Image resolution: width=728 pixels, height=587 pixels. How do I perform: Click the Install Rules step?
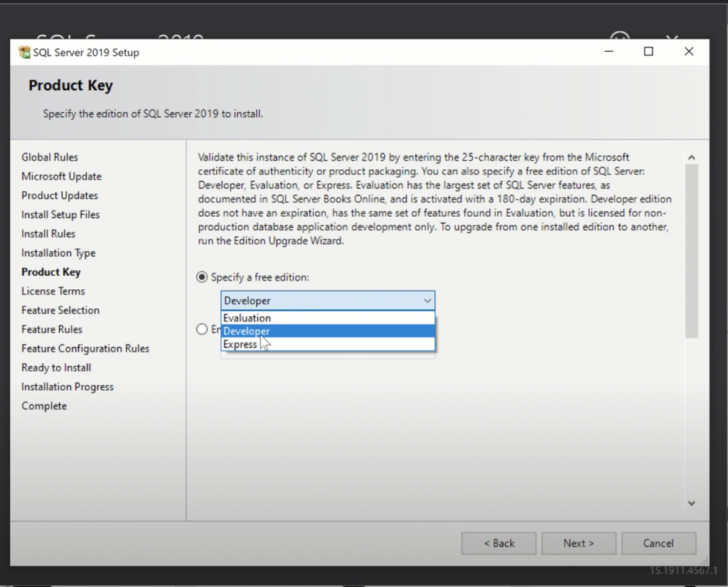click(x=48, y=233)
